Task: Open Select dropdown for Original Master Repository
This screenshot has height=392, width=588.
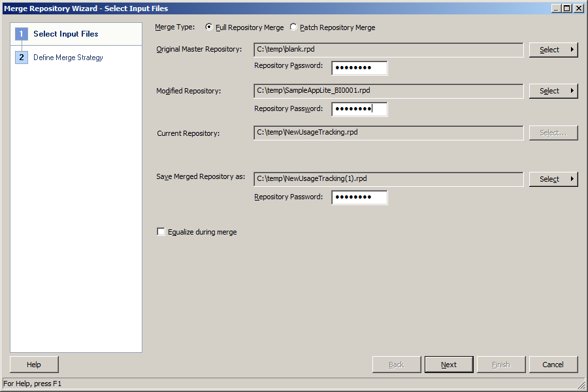Action: click(553, 50)
